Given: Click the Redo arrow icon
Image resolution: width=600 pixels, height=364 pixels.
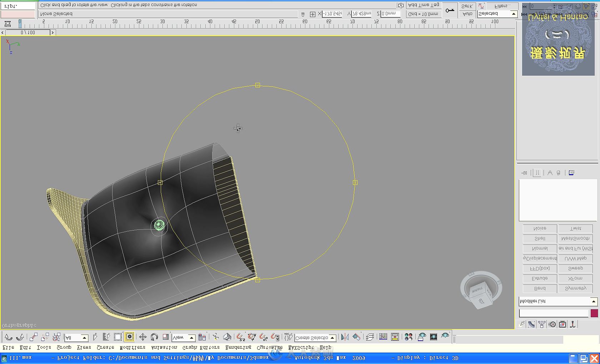Looking at the screenshot, I should pos(20,337).
